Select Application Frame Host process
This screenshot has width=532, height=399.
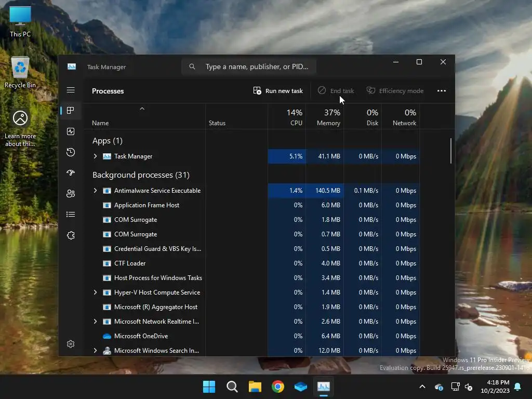click(x=147, y=205)
